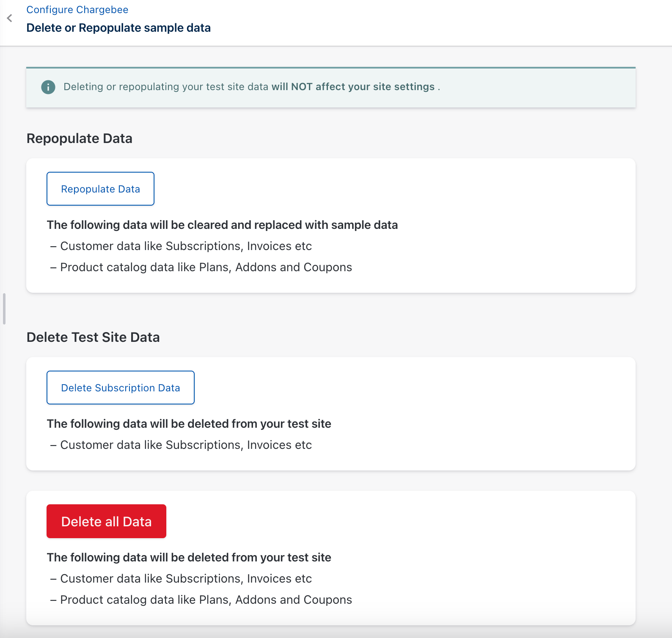Image resolution: width=672 pixels, height=638 pixels.
Task: Click the 'Delete Test Site Data' section heading
Action: click(93, 337)
